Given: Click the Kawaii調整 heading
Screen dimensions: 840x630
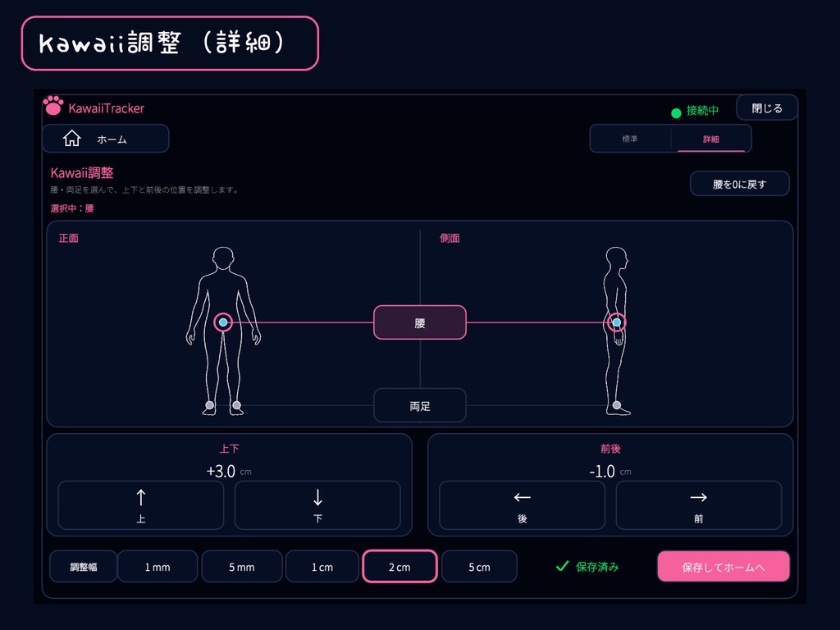Looking at the screenshot, I should tap(82, 172).
